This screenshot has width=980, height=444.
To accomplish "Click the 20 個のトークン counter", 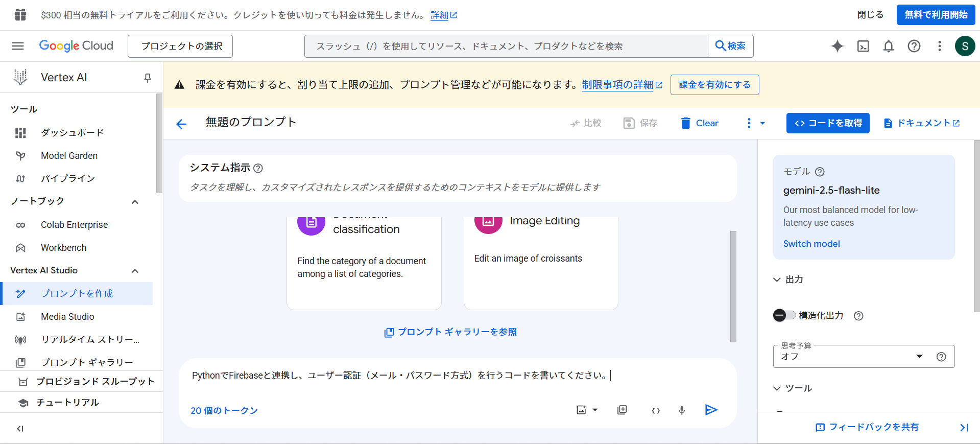I will click(x=224, y=411).
